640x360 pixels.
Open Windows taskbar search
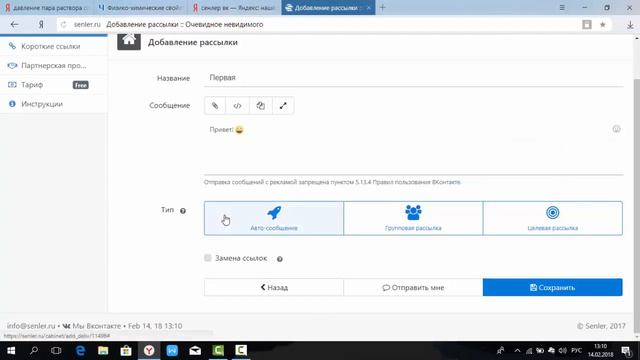[34, 350]
